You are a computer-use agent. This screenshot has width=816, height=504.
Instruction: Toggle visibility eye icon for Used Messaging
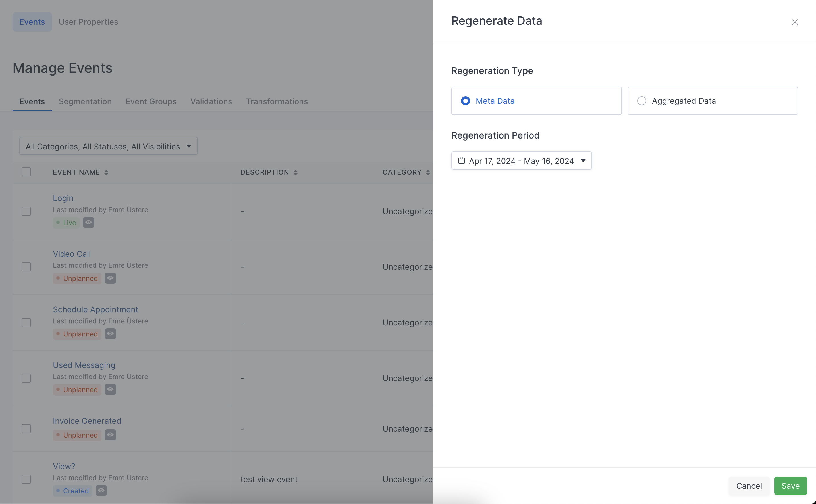[110, 389]
